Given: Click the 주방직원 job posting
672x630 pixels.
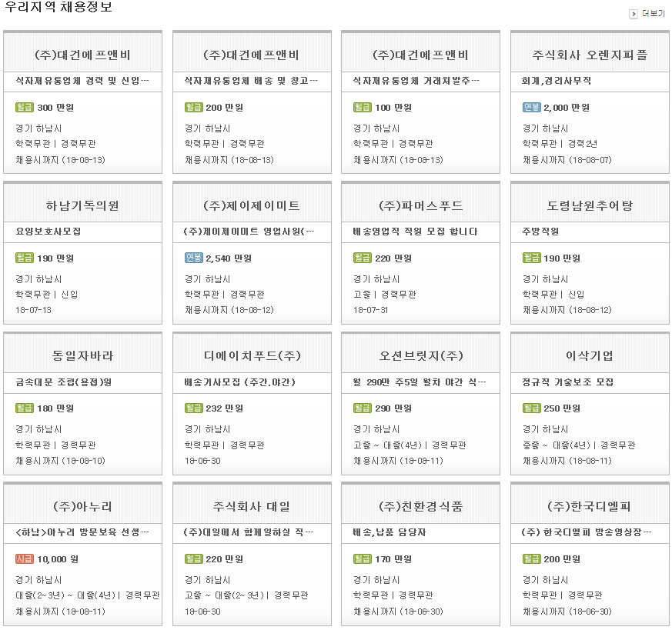Looking at the screenshot, I should tap(540, 232).
